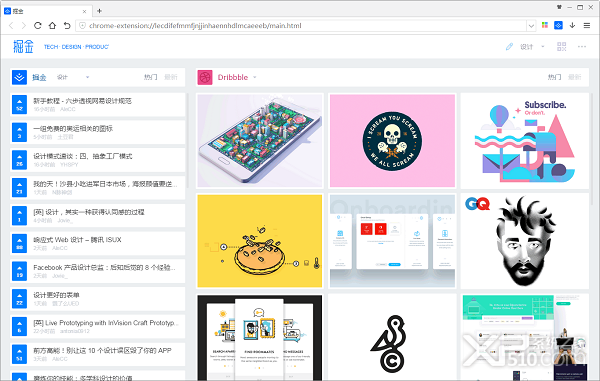Click the pencil edit icon in header
The image size is (600, 381).
tap(509, 47)
